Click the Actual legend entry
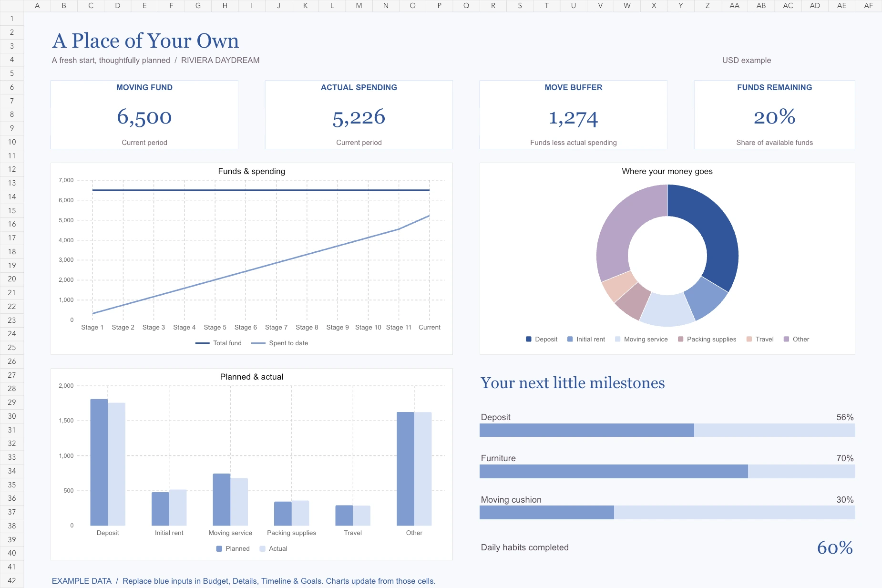882x588 pixels. pos(274,548)
